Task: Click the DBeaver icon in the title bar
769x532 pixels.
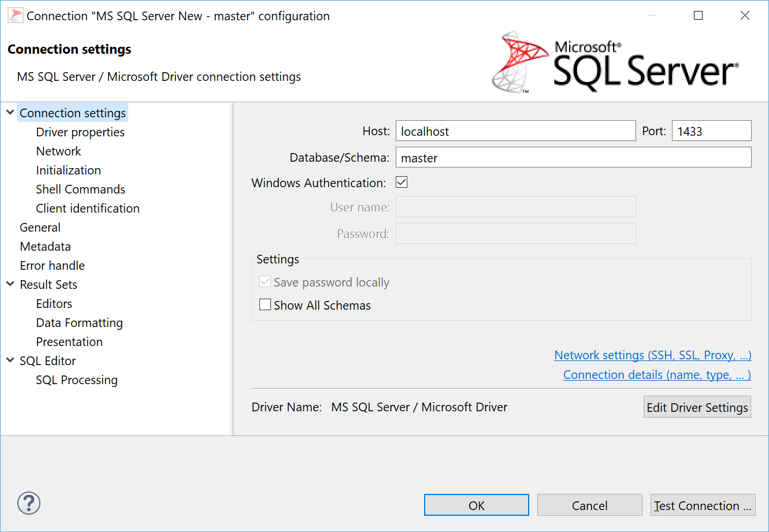Action: coord(16,15)
